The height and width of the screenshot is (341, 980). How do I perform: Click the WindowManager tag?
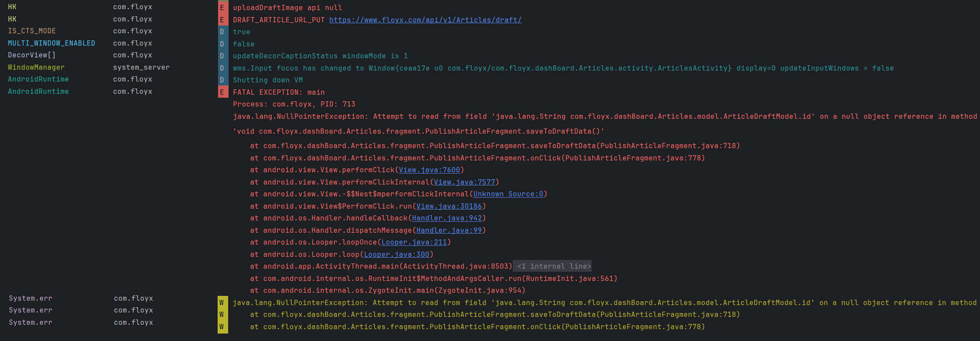[36, 67]
